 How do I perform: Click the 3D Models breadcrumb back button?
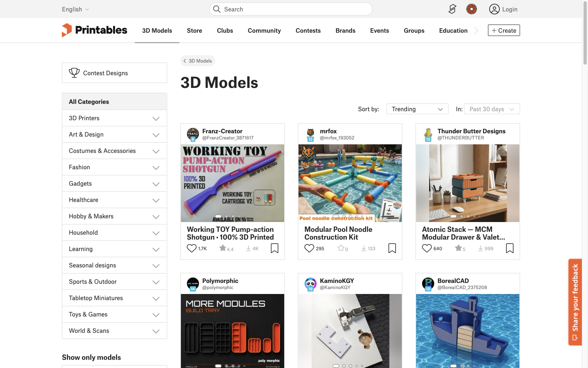[198, 61]
